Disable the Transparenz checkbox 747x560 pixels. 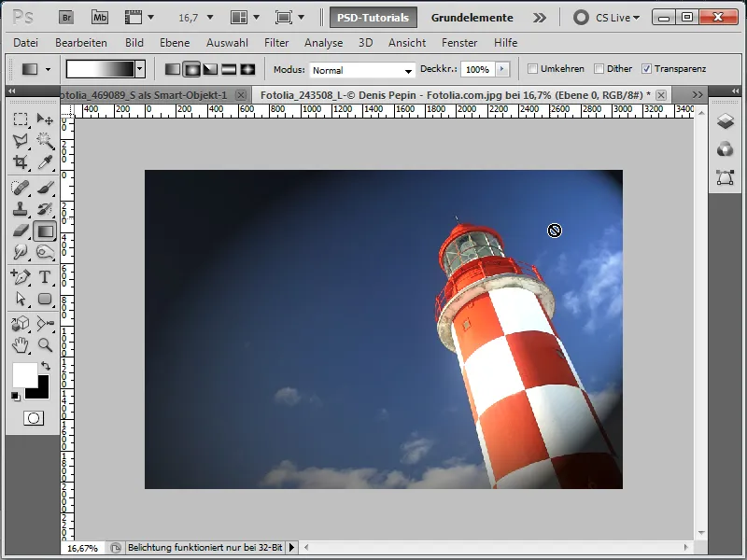(646, 69)
